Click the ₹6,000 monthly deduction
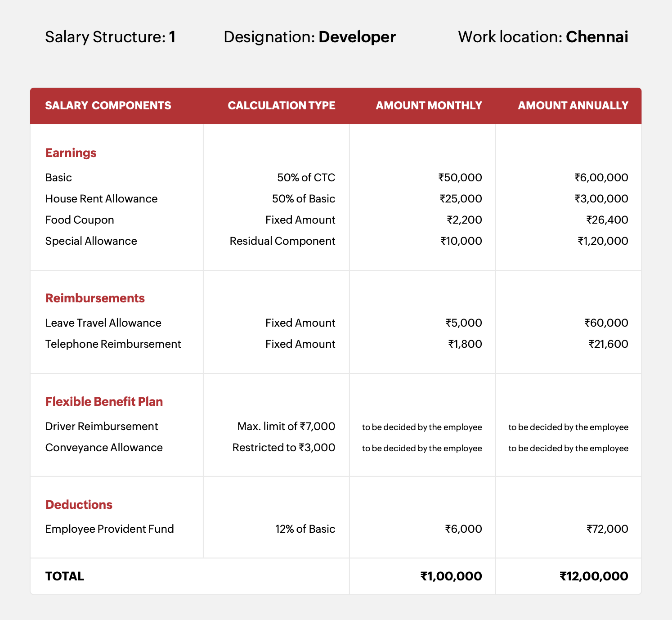The width and height of the screenshot is (672, 620). coord(464,529)
